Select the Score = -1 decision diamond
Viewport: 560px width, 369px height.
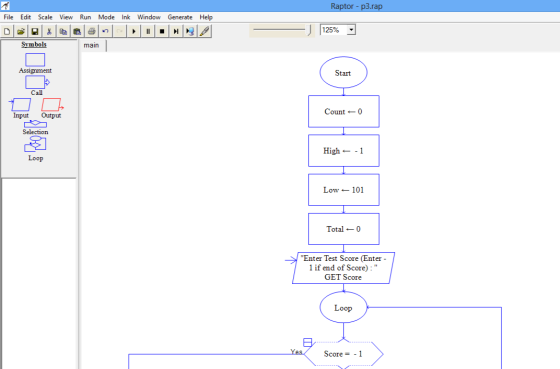pyautogui.click(x=343, y=354)
